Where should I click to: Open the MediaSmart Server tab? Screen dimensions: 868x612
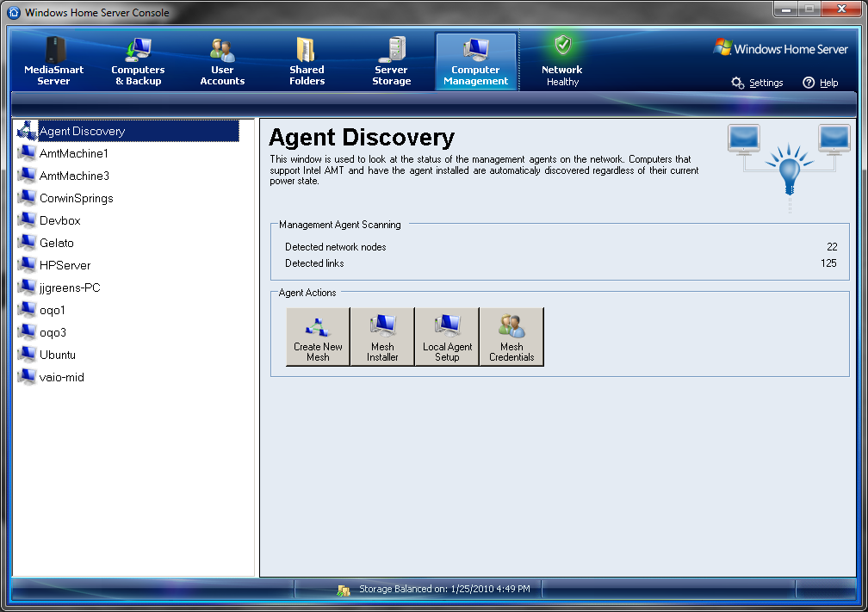(x=53, y=61)
